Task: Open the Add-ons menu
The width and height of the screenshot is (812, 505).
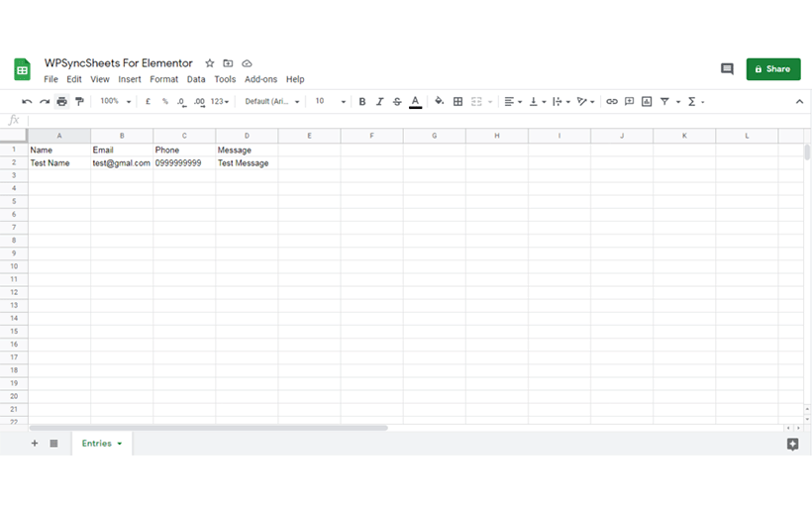Action: [261, 79]
